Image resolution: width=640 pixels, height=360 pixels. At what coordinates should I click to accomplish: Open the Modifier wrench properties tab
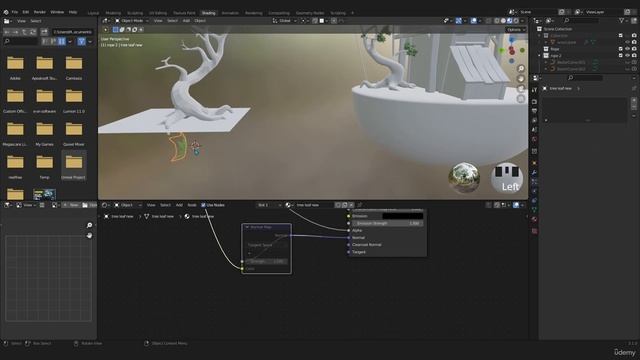(534, 173)
